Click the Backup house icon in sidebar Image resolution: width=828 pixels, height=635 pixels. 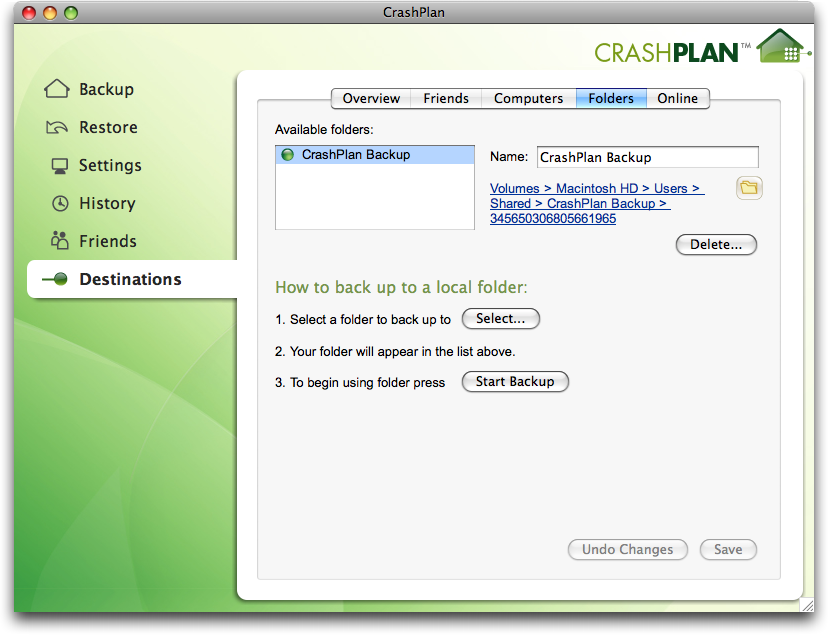pos(58,89)
